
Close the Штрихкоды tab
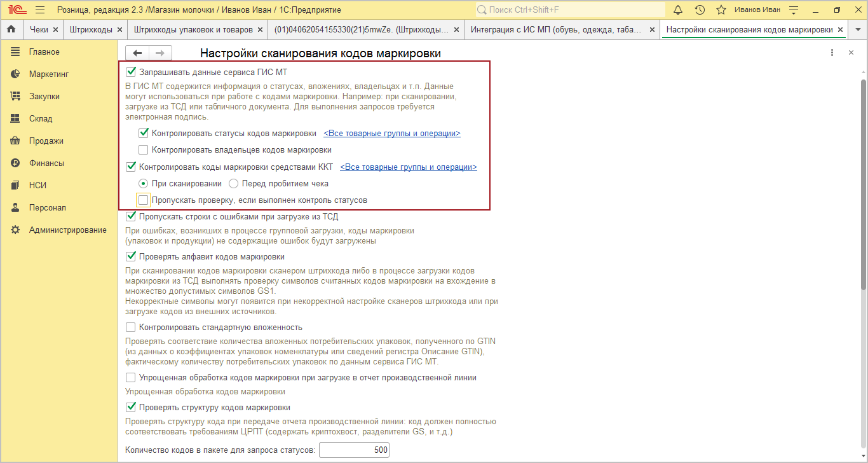point(120,30)
